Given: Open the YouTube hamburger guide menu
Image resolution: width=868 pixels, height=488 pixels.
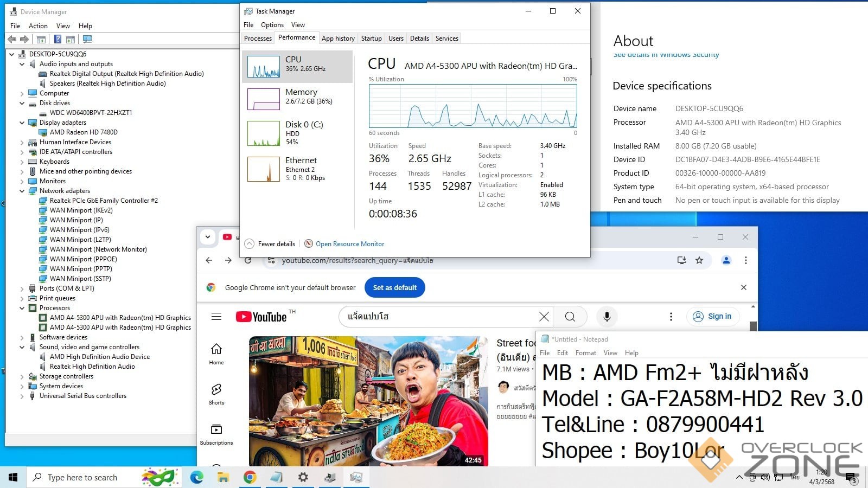Looking at the screenshot, I should (216, 317).
